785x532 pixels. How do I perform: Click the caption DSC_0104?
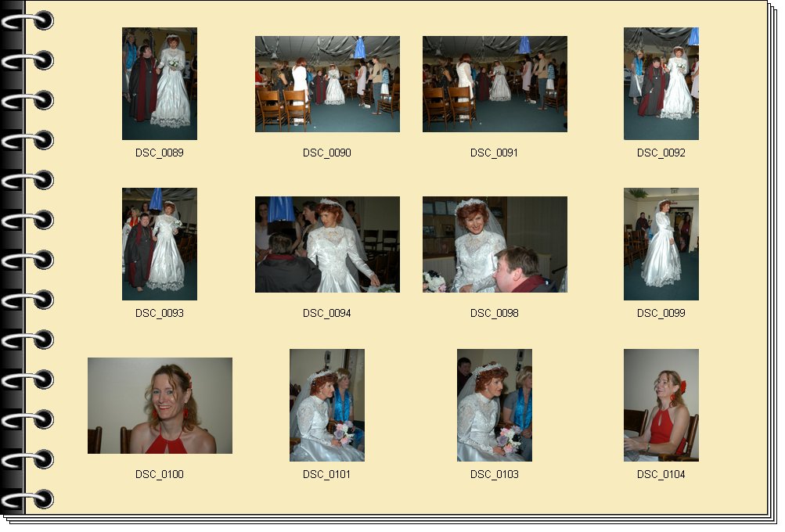[x=661, y=474]
